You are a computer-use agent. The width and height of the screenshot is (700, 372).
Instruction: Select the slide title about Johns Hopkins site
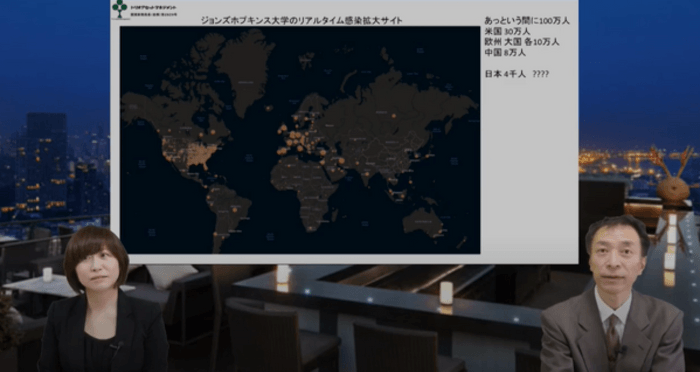point(301,21)
